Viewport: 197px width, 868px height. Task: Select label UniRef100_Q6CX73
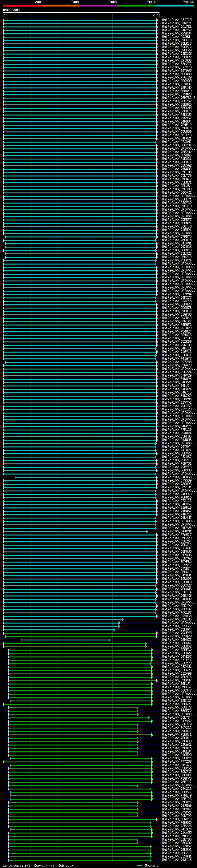[177, 664]
